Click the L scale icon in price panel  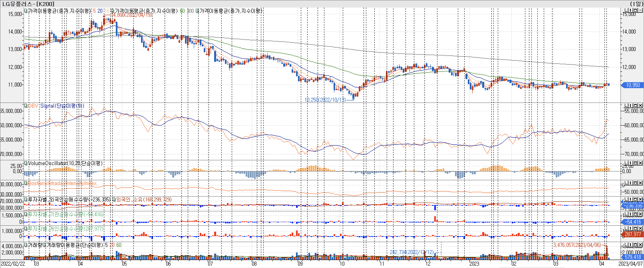(x=626, y=10)
